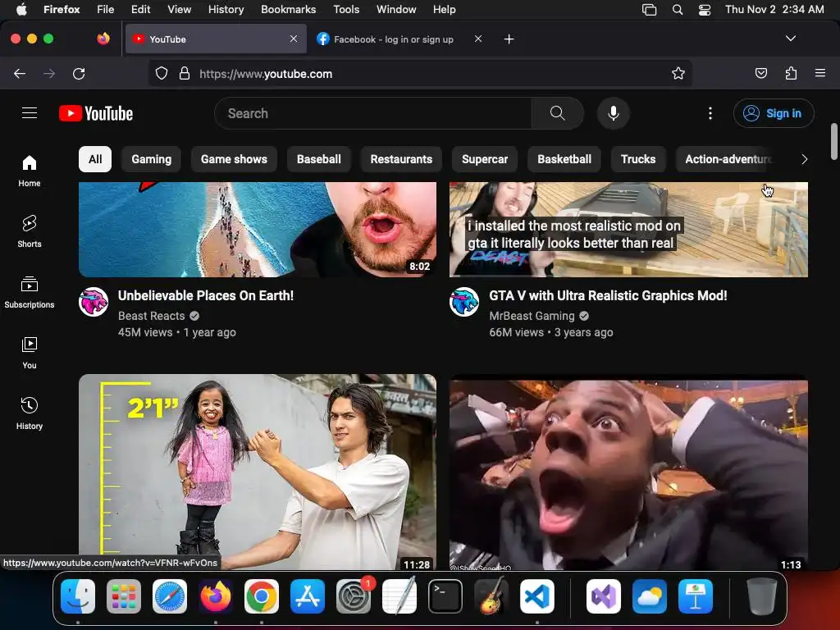
Task: Open the Bookmarks menu
Action: [x=288, y=10]
